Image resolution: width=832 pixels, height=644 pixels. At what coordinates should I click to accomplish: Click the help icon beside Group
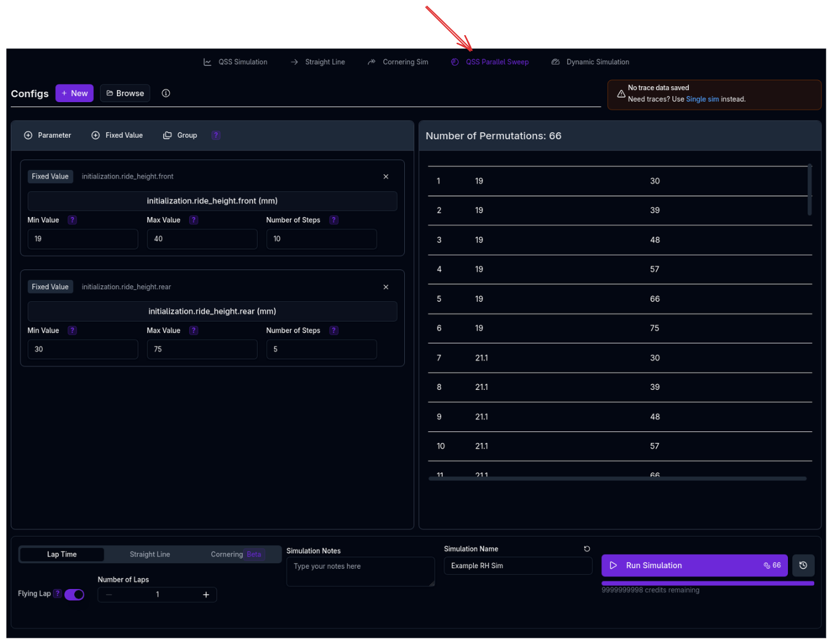[x=216, y=135]
